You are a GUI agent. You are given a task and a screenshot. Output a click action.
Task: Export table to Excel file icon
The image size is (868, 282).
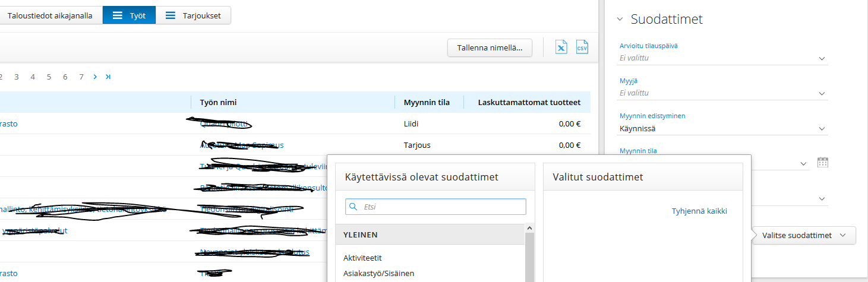(x=561, y=47)
